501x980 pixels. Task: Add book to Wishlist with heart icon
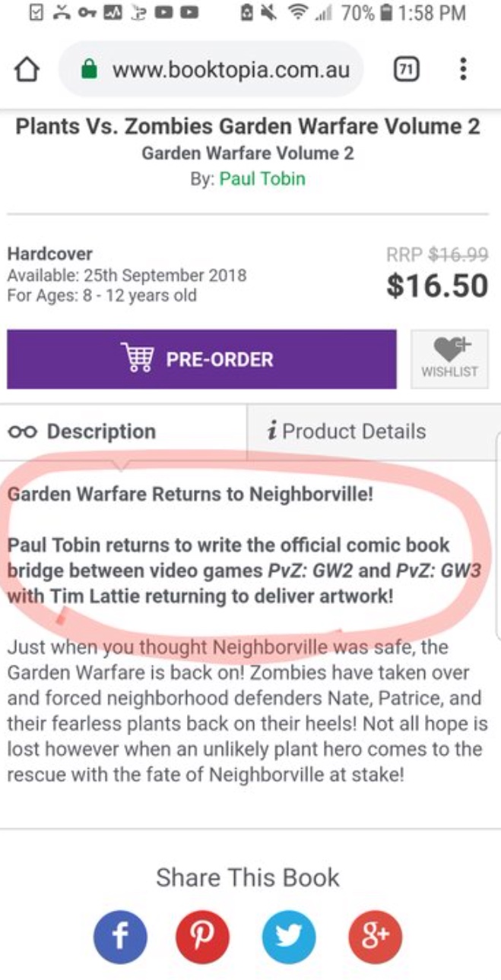(450, 359)
